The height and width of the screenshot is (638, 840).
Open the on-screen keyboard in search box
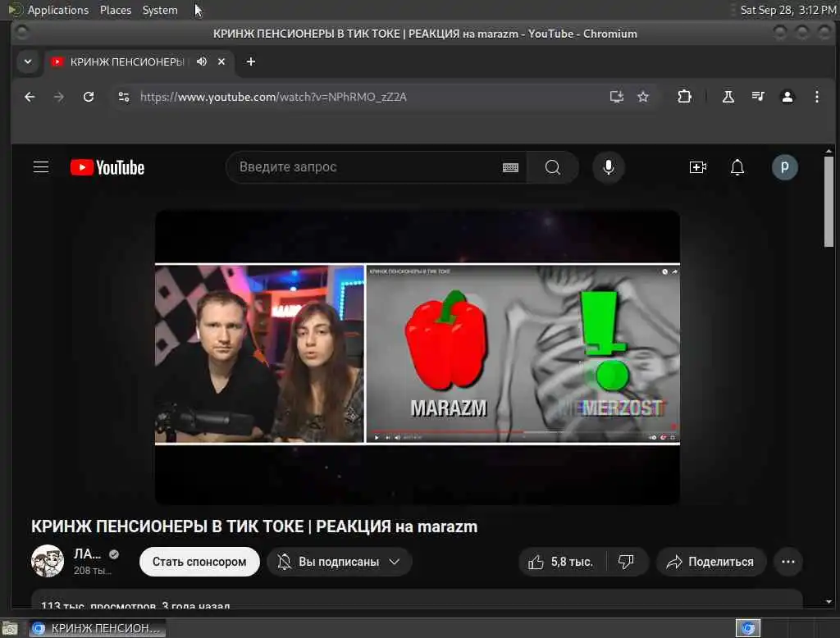click(x=510, y=167)
